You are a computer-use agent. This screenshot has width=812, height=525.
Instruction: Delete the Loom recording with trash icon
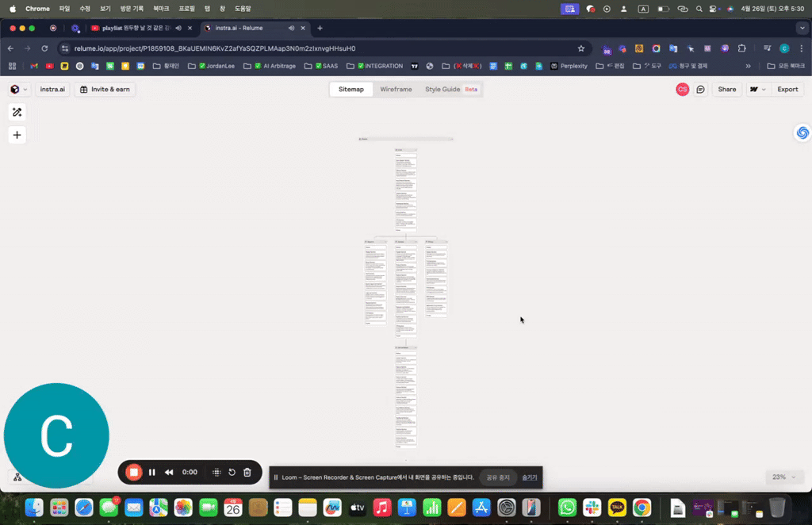(x=247, y=472)
